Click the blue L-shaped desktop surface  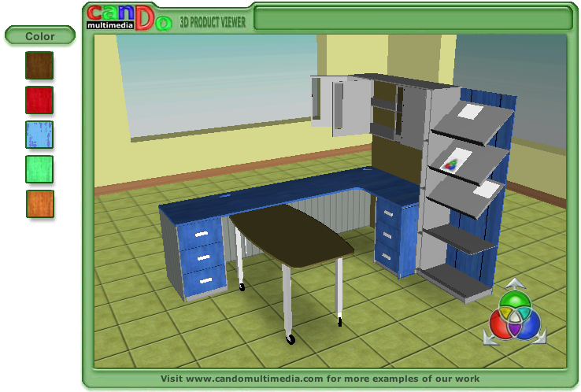(x=289, y=194)
